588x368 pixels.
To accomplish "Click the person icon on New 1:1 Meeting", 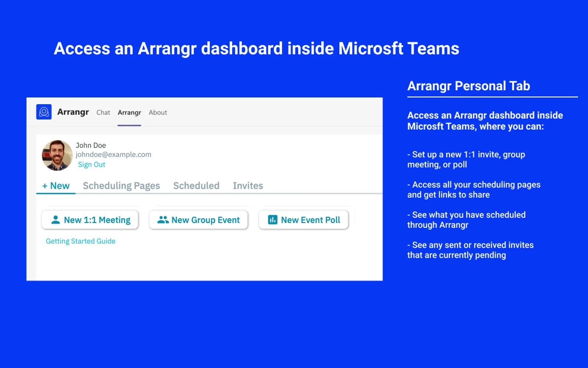I will tap(55, 220).
